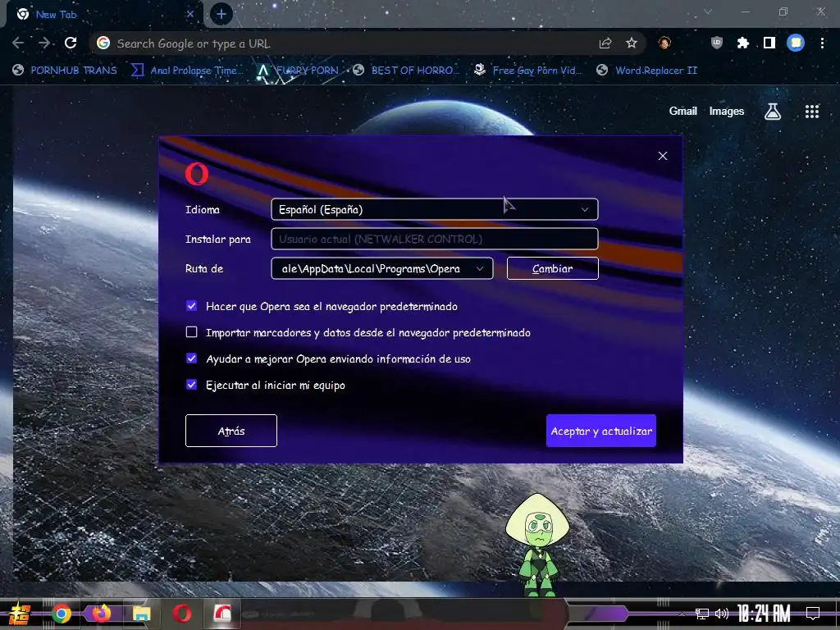Click the Cambiar button

(x=552, y=268)
